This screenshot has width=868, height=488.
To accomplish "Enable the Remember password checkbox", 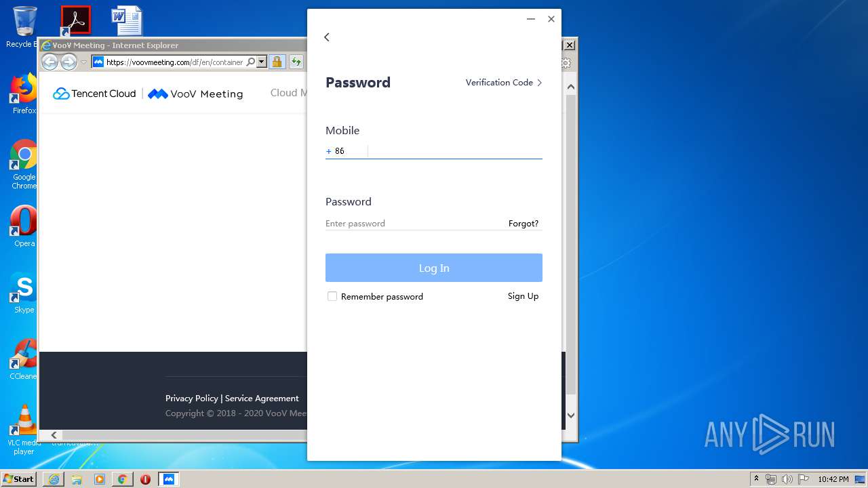I will point(332,296).
